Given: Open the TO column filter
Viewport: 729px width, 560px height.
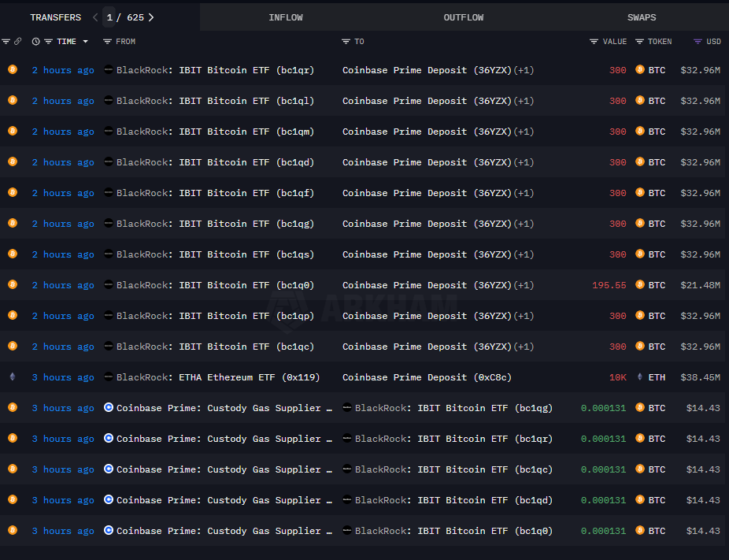Looking at the screenshot, I should tap(346, 42).
